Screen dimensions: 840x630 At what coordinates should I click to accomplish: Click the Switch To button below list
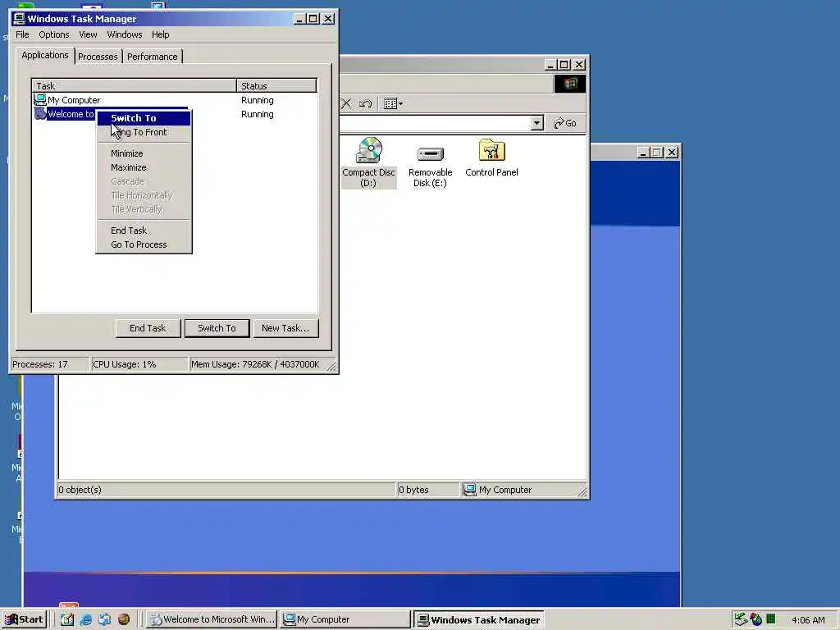(x=217, y=328)
